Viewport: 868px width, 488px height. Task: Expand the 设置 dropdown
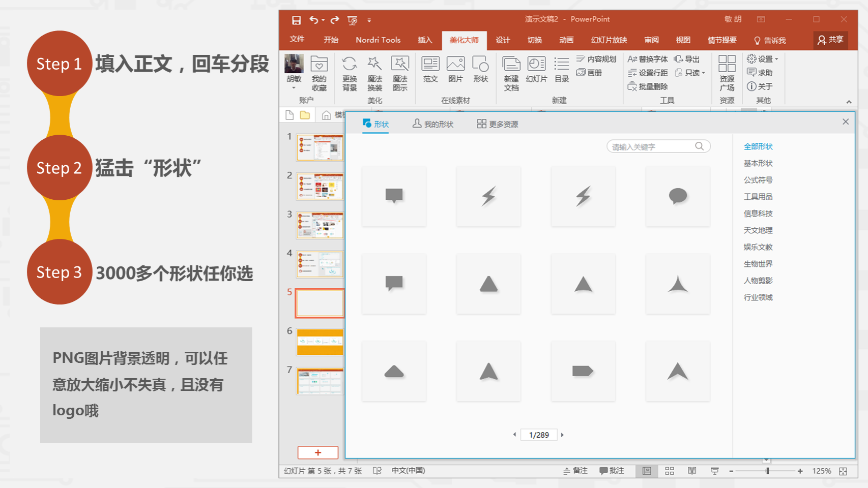[x=776, y=59]
